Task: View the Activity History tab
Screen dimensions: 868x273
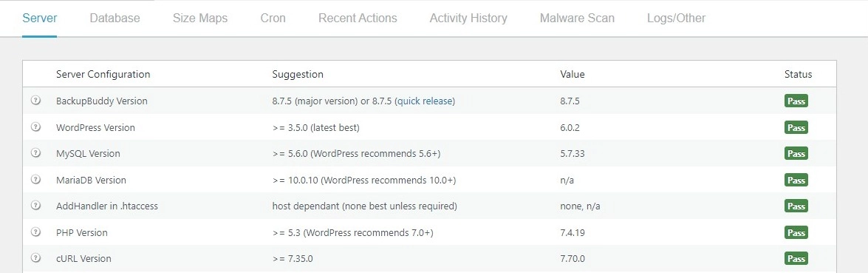Action: tap(468, 18)
